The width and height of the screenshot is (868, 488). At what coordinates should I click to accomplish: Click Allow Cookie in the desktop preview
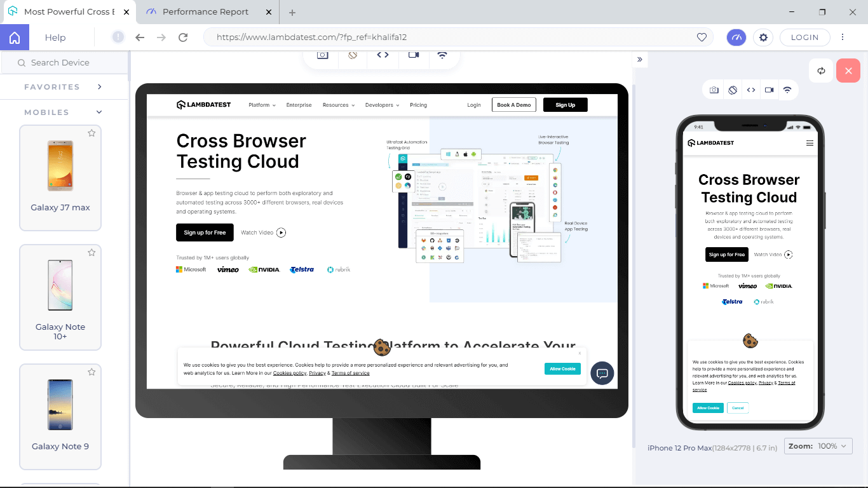(x=562, y=369)
